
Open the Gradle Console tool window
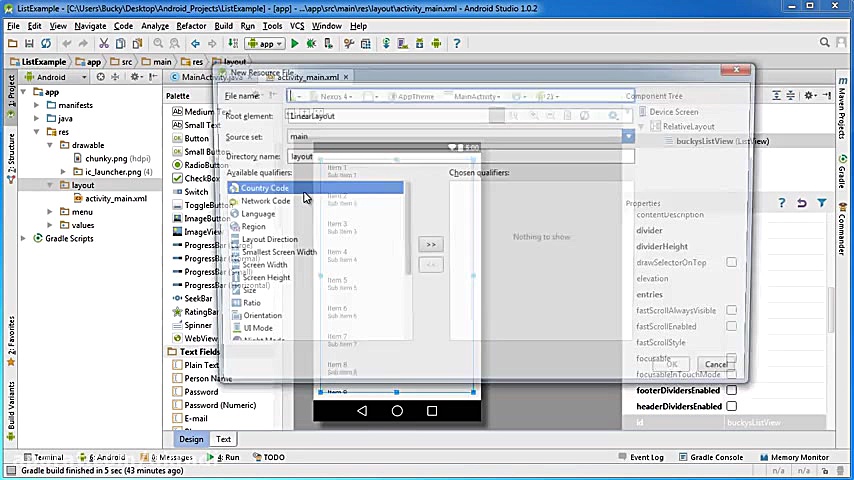click(x=711, y=457)
